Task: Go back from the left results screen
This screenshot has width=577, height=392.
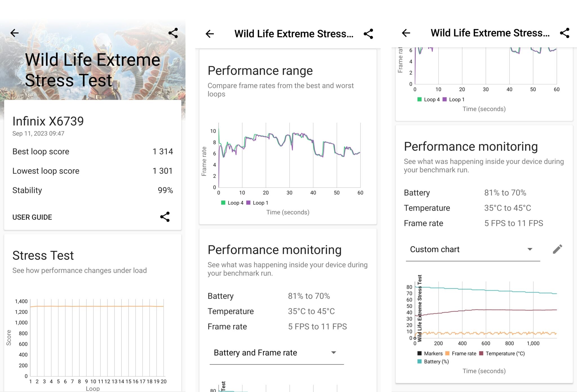Action: 15,33
